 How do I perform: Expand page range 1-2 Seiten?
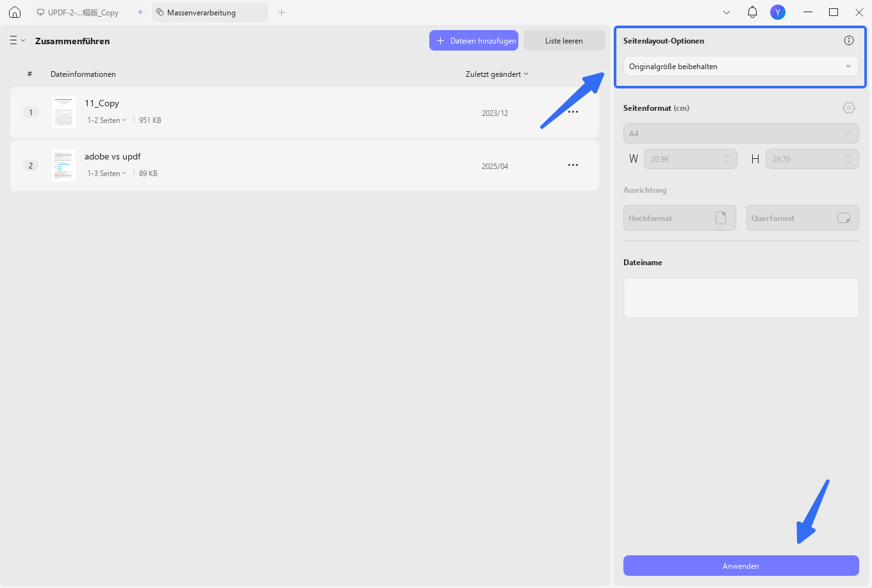107,120
